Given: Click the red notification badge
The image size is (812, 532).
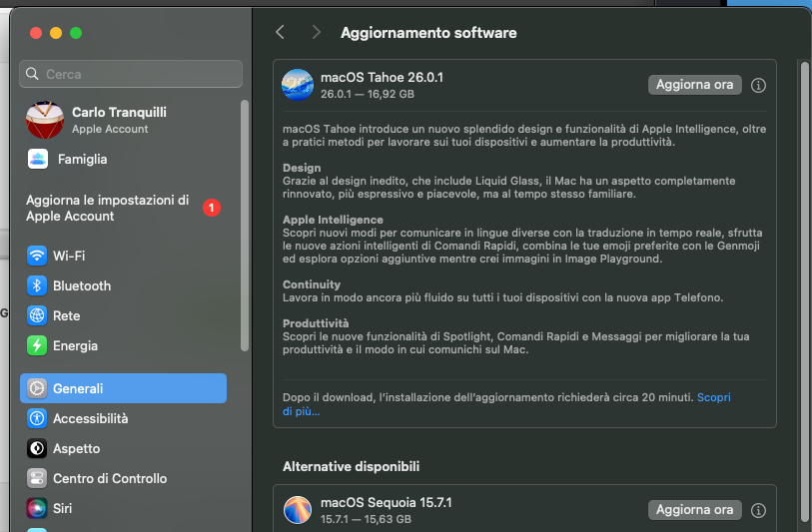Looking at the screenshot, I should pyautogui.click(x=212, y=208).
